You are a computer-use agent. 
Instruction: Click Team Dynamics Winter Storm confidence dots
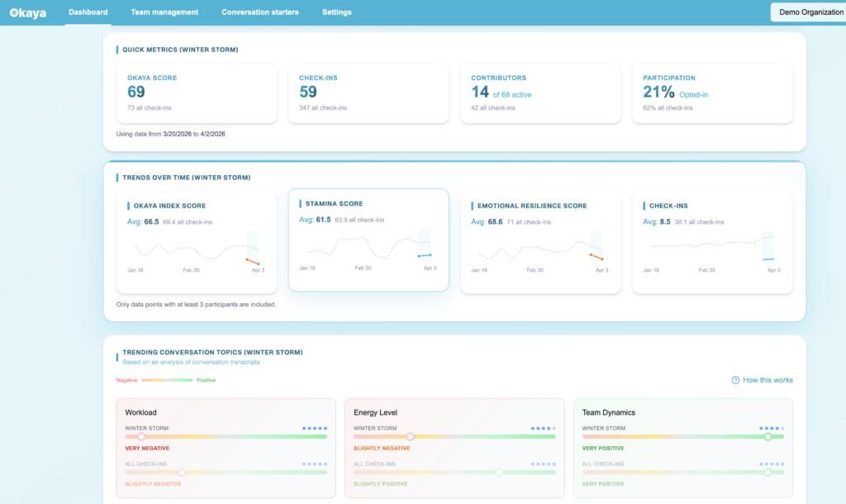pos(772,429)
